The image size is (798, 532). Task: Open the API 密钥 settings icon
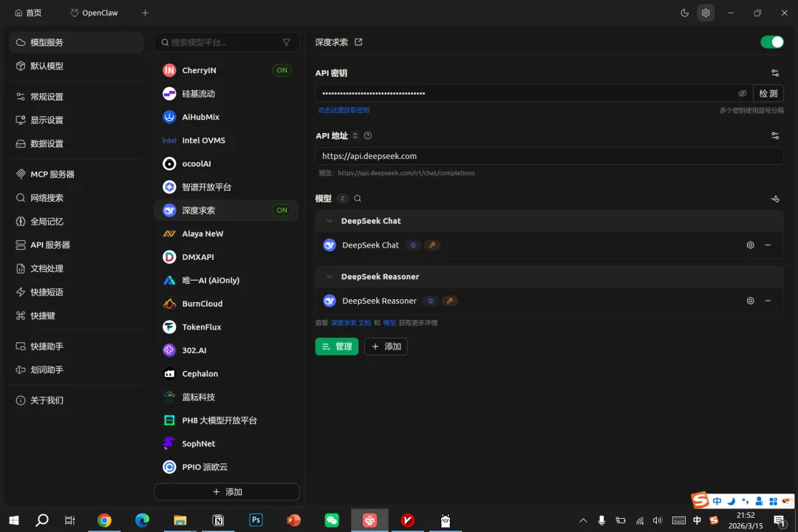coord(774,73)
